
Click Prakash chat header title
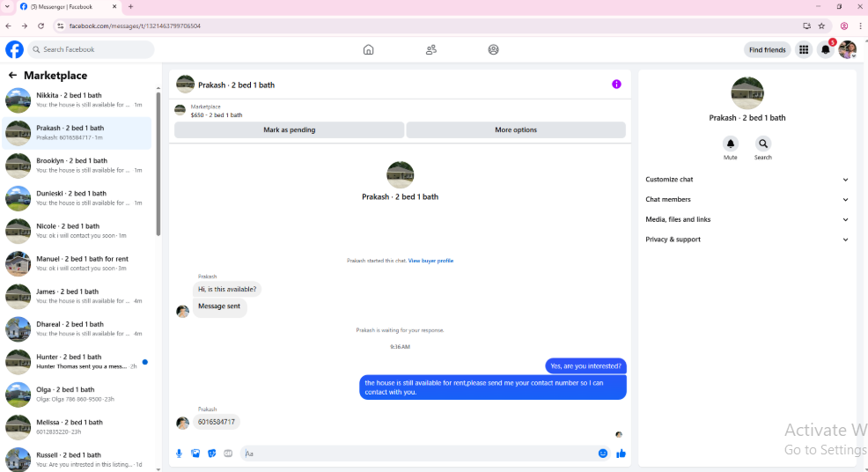tap(237, 85)
